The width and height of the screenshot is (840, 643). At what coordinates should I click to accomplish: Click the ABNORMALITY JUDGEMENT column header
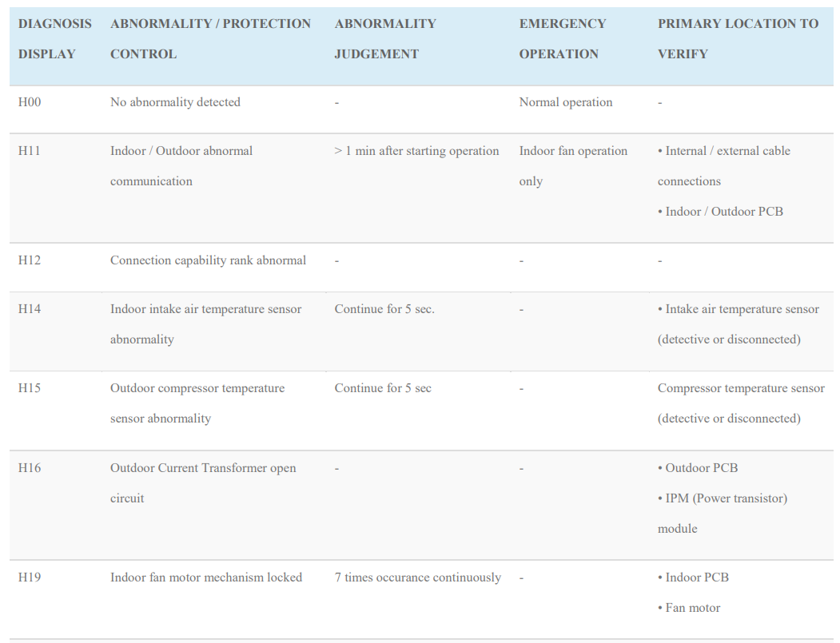pyautogui.click(x=385, y=38)
